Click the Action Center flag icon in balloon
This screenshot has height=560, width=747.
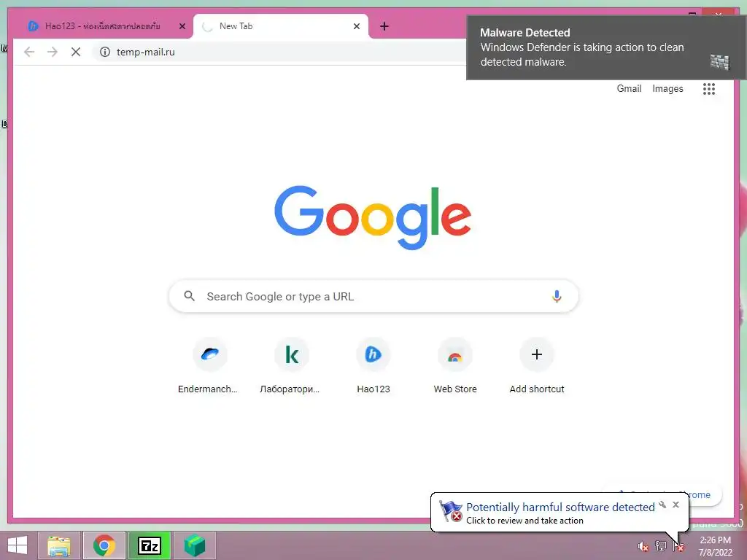click(450, 511)
